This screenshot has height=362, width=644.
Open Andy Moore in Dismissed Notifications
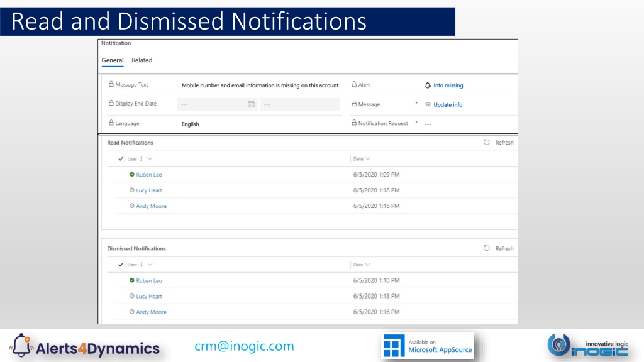point(151,312)
